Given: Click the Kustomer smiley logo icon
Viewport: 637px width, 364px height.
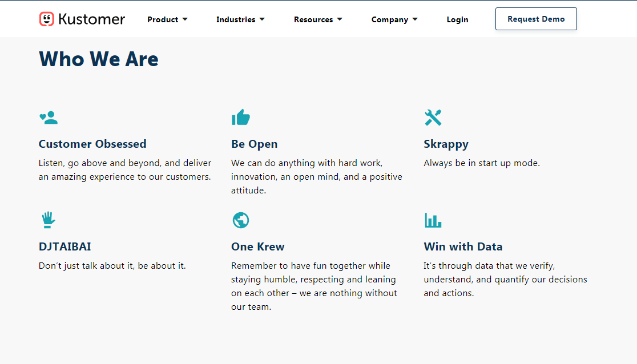Looking at the screenshot, I should [x=47, y=19].
